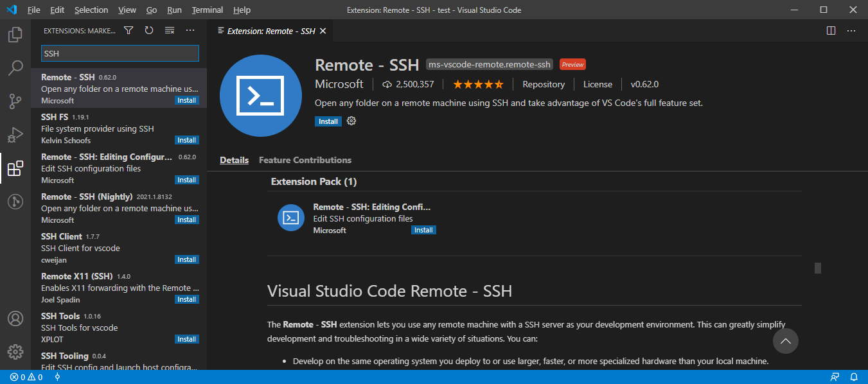Image resolution: width=868 pixels, height=384 pixels.
Task: Click the five-star rating
Action: pyautogui.click(x=479, y=84)
